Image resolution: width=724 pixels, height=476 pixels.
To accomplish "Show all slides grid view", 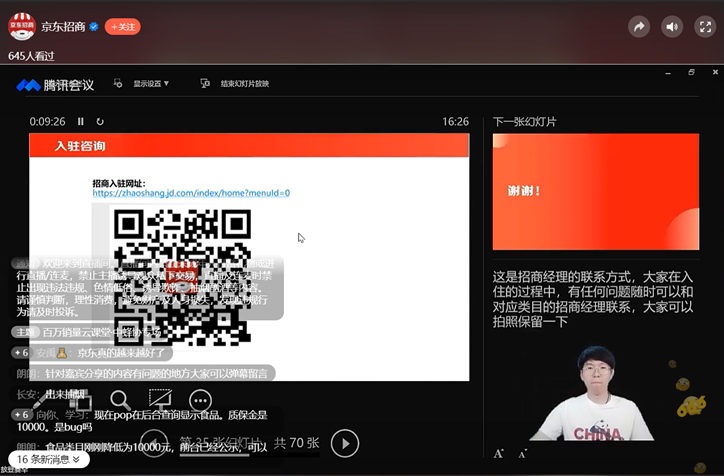I will 81,401.
